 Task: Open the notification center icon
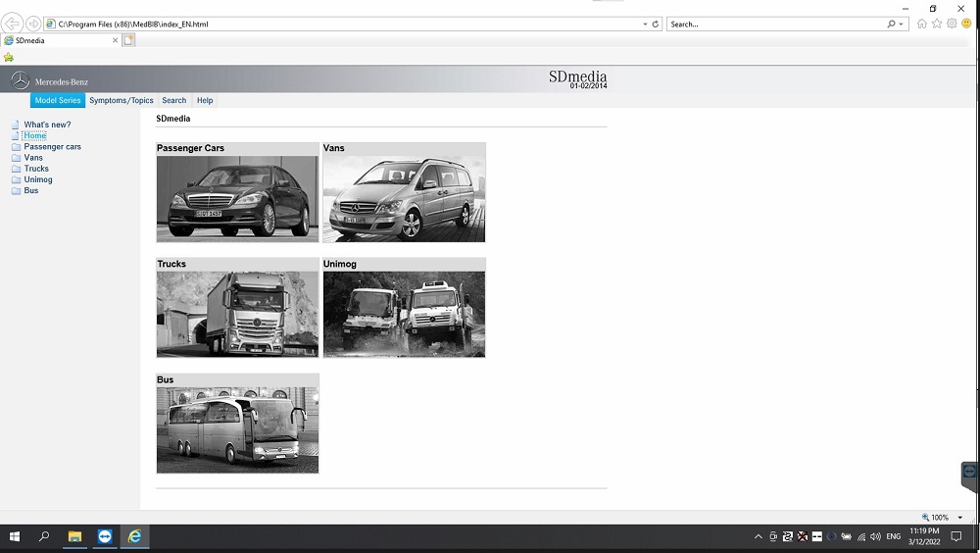pos(956,536)
